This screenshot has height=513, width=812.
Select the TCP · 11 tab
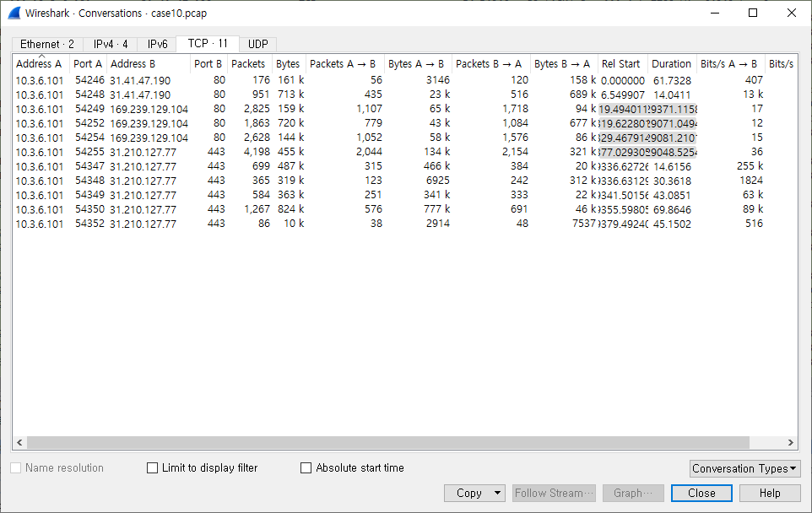click(208, 44)
